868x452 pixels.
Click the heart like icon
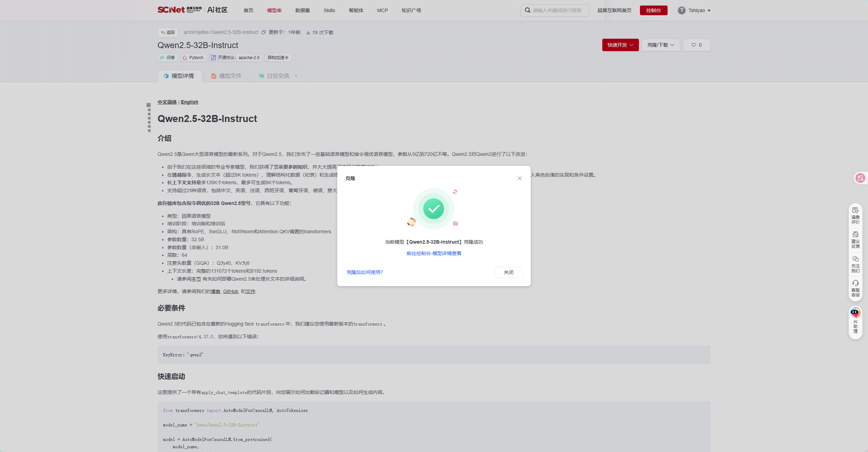click(694, 45)
